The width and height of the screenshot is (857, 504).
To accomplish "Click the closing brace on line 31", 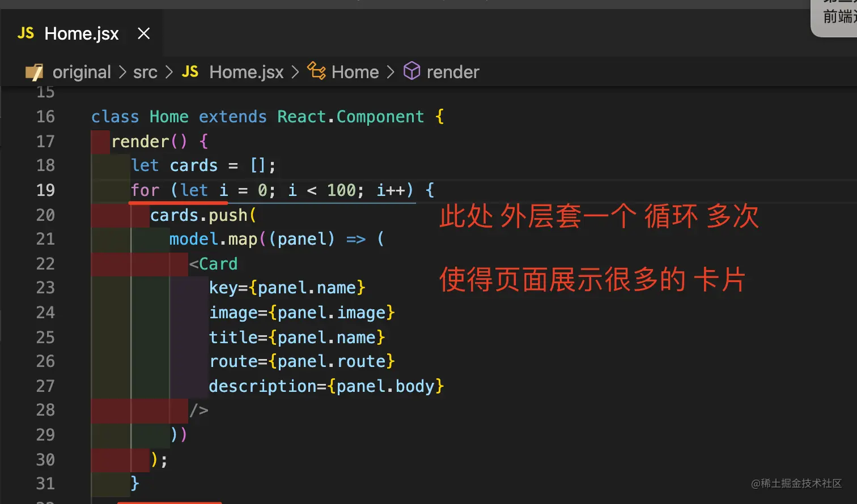I will tap(135, 483).
